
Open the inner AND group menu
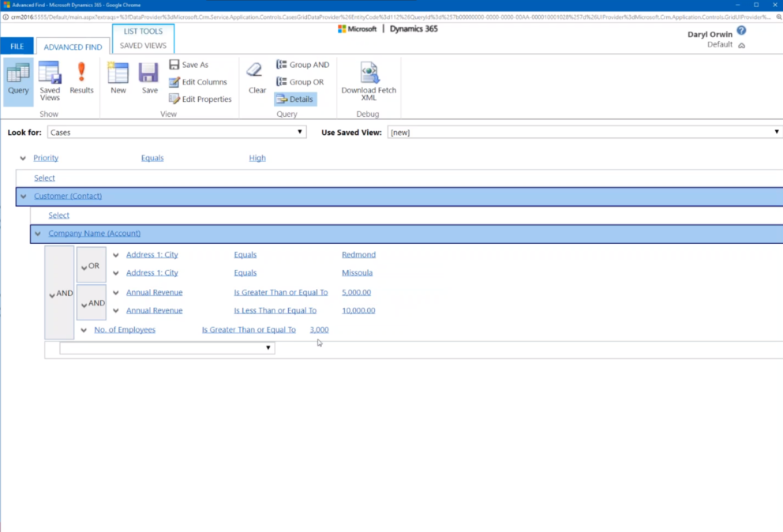point(91,303)
